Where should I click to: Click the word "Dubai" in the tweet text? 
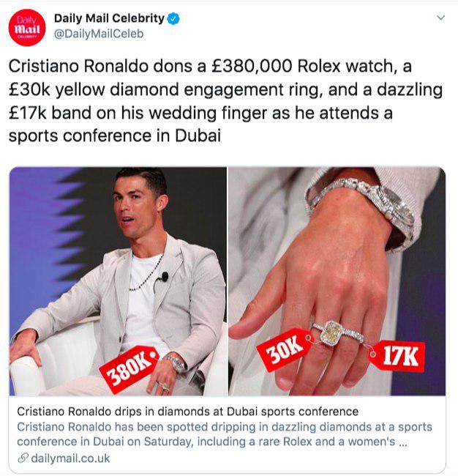click(198, 135)
